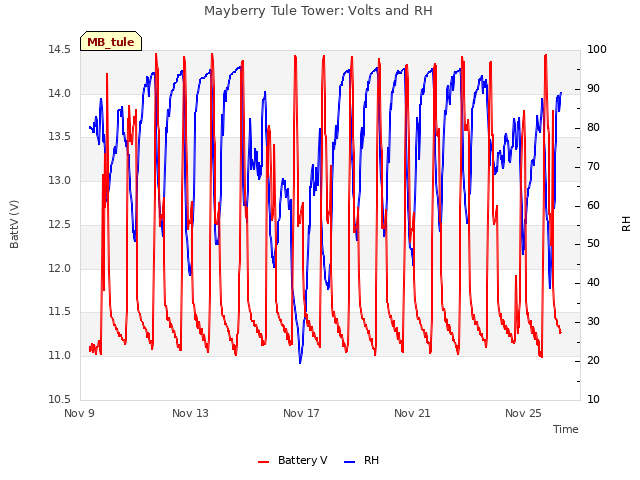Click the blue RH legend swatch
Image resolution: width=640 pixels, height=480 pixels.
click(350, 462)
